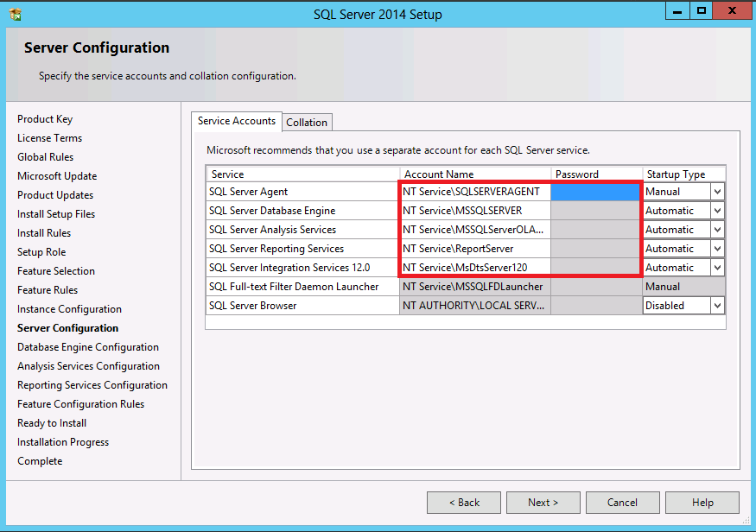Click the Startup Type column header

click(x=684, y=174)
